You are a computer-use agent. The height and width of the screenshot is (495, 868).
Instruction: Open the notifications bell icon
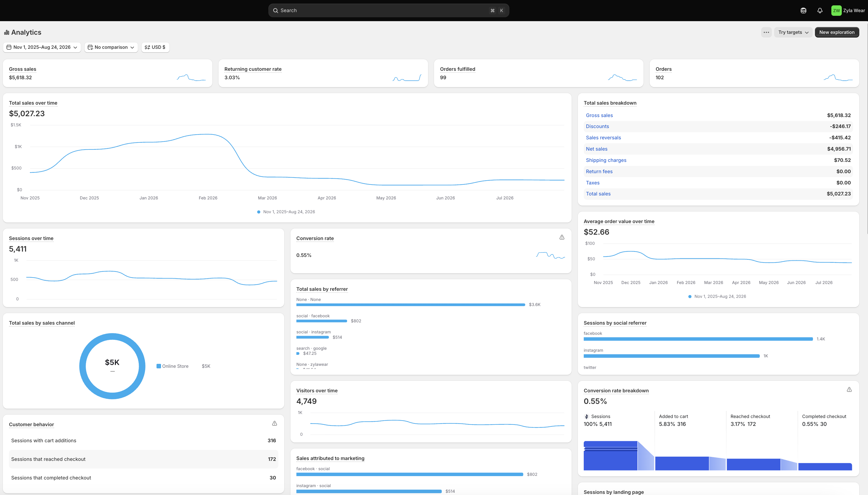pyautogui.click(x=820, y=10)
